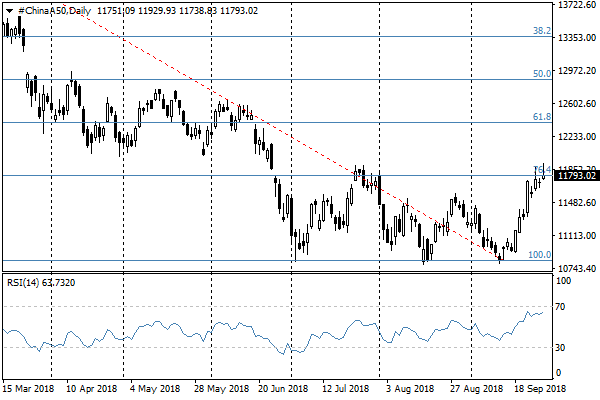Click the RSI 70 level axis label
600x400 pixels.
(x=563, y=306)
